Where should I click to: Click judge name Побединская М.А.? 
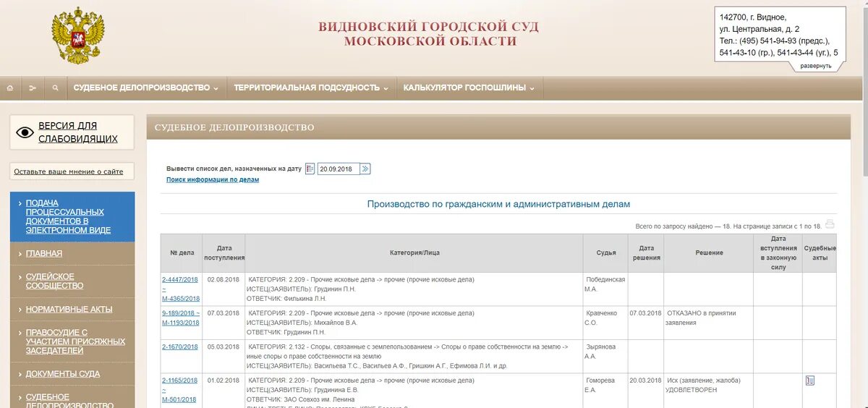(x=605, y=284)
